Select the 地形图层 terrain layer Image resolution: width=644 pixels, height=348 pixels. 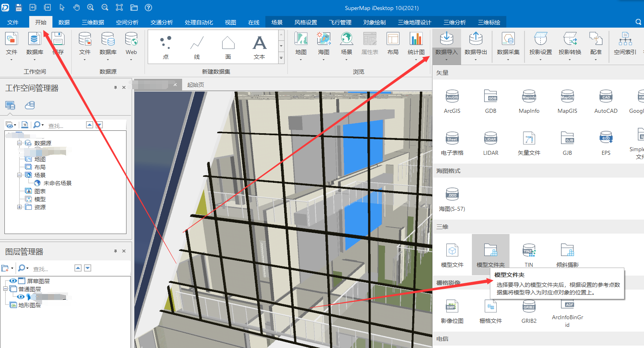click(29, 305)
